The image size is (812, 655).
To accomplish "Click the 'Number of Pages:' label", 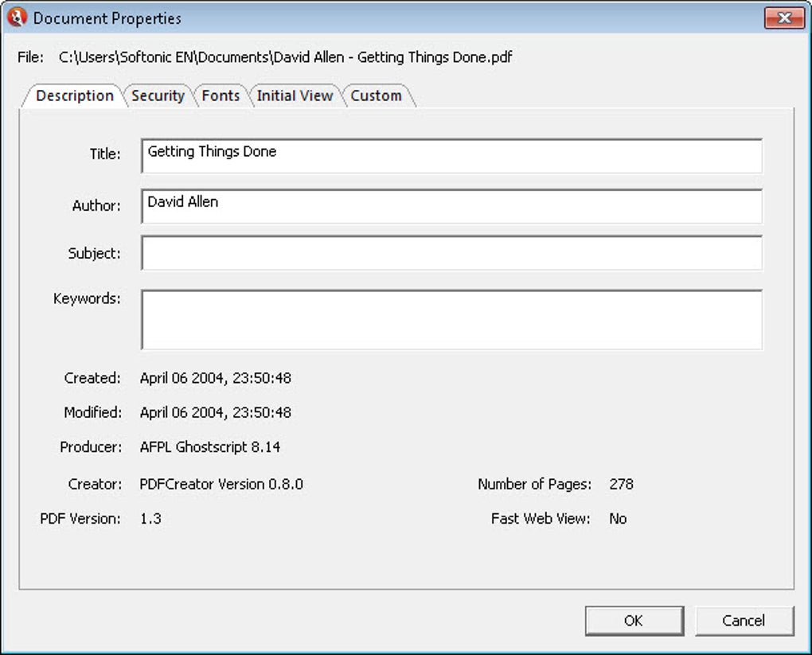I will click(534, 484).
